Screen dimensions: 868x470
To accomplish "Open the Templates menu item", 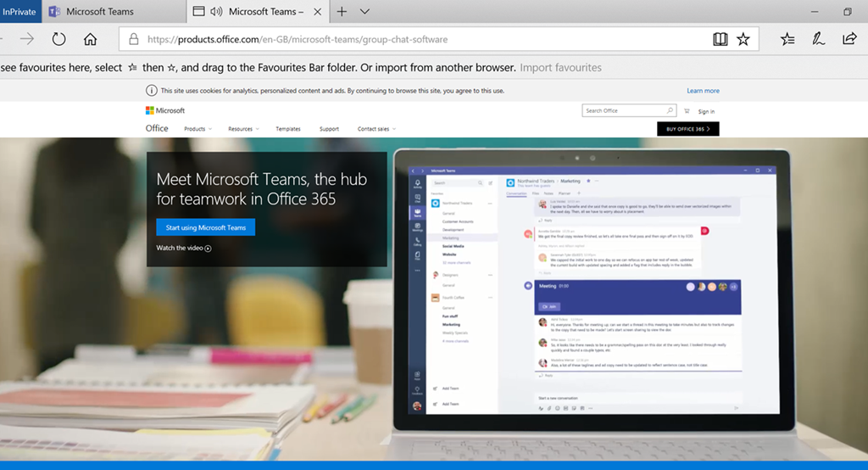I will 288,129.
